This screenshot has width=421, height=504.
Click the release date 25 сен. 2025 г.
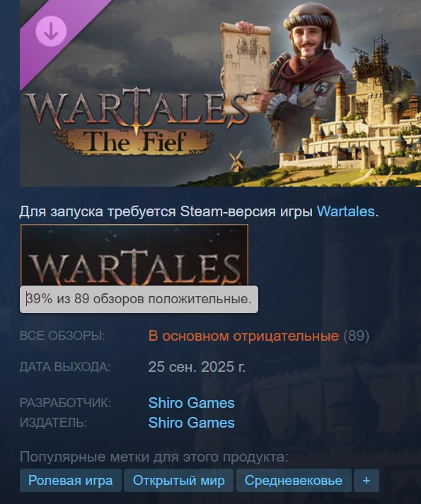pyautogui.click(x=197, y=367)
